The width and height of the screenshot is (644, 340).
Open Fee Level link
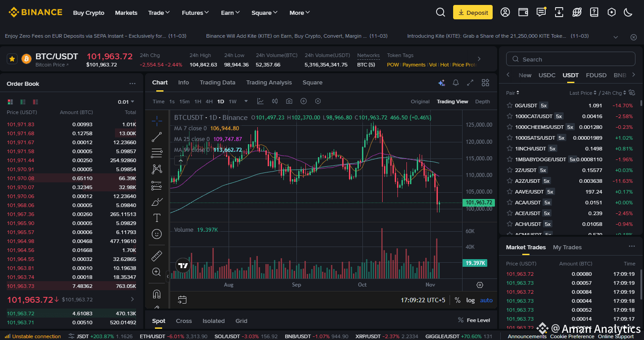[474, 320]
